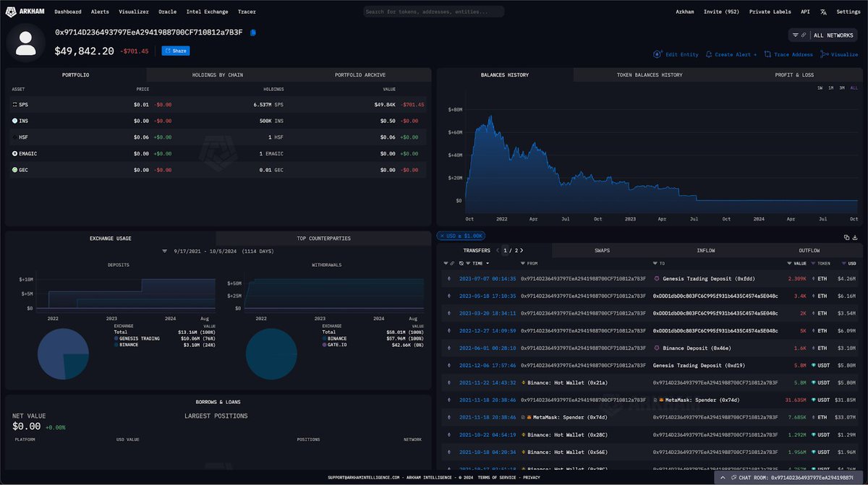The width and height of the screenshot is (868, 485).
Task: Click the Binance Deposit (0x46e) entity icon
Action: 657,348
